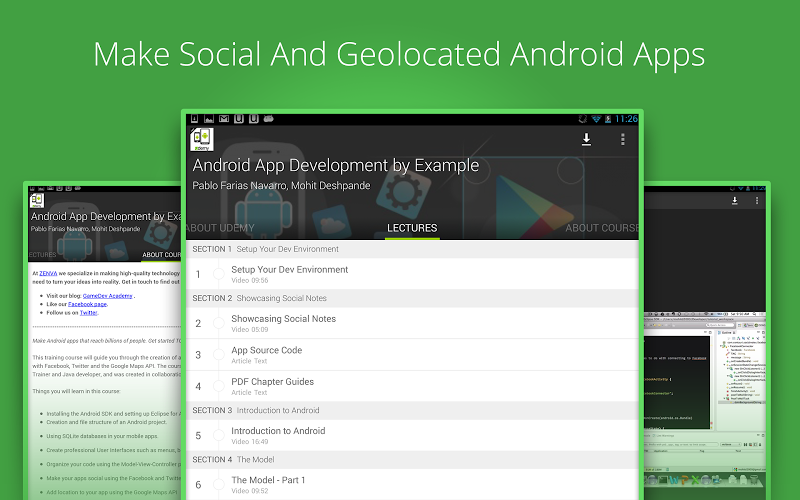Tap the app logo in left screen
Image resolution: width=800 pixels, height=500 pixels.
[x=37, y=201]
